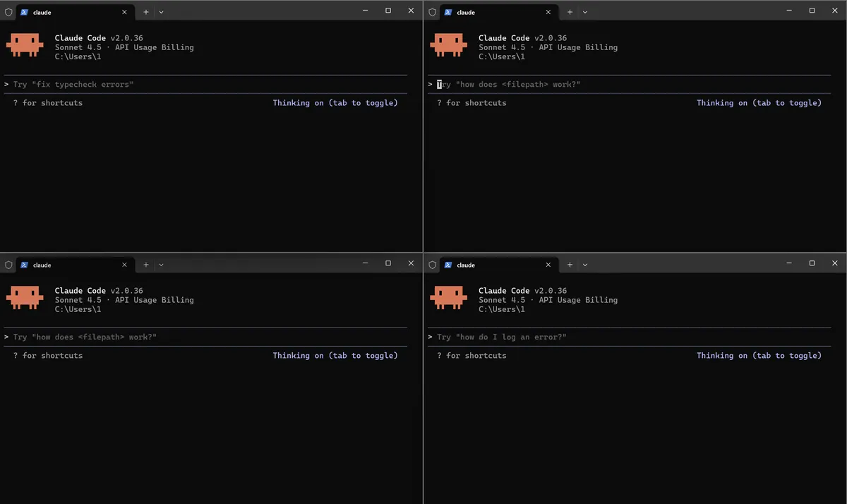Open the tab dropdown chevron in the bottom-left terminal
The image size is (847, 504).
point(161,265)
